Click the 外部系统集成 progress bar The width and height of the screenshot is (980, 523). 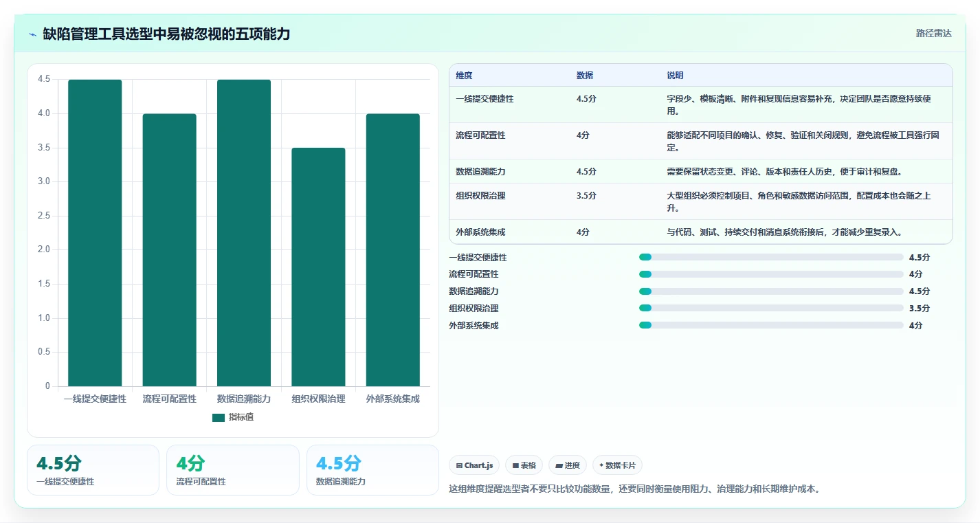coord(771,325)
